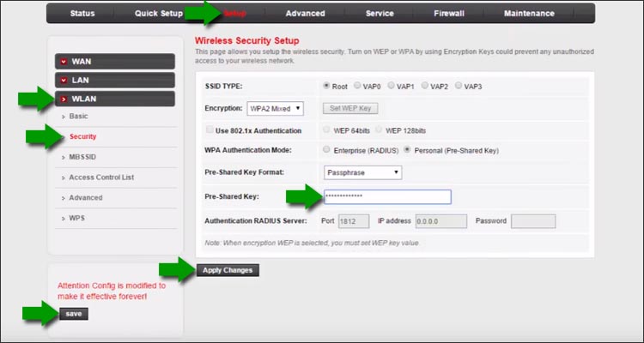Image resolution: width=644 pixels, height=343 pixels.
Task: Choose Personal (Pre-Shared Key) mode
Action: (x=408, y=151)
